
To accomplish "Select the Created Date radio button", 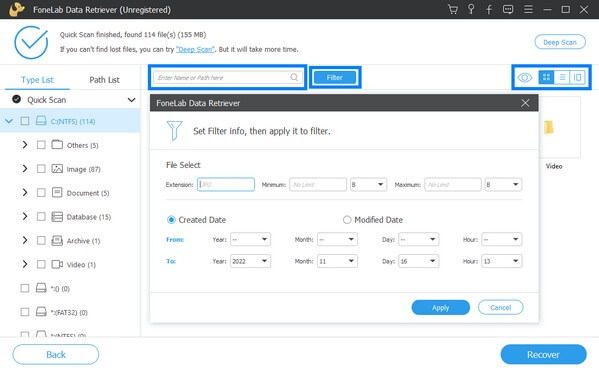I will coord(171,220).
